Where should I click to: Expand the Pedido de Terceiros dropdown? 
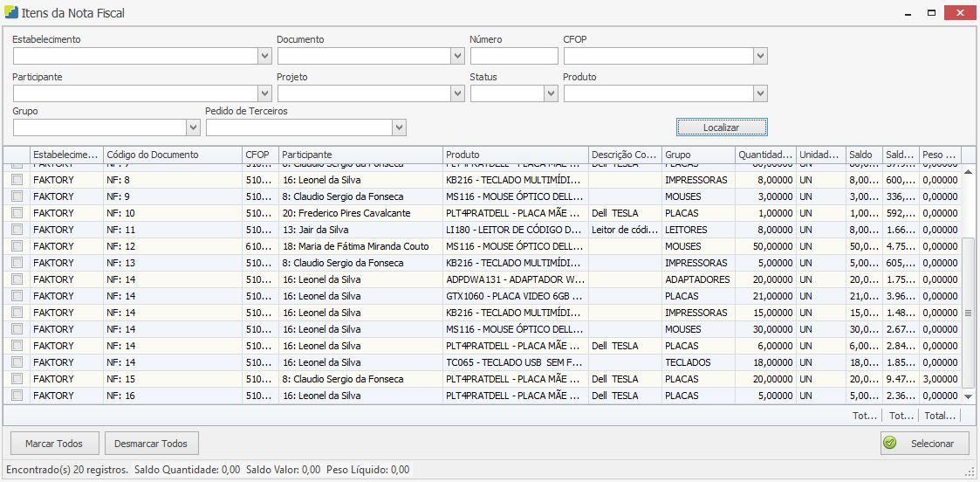(x=400, y=128)
